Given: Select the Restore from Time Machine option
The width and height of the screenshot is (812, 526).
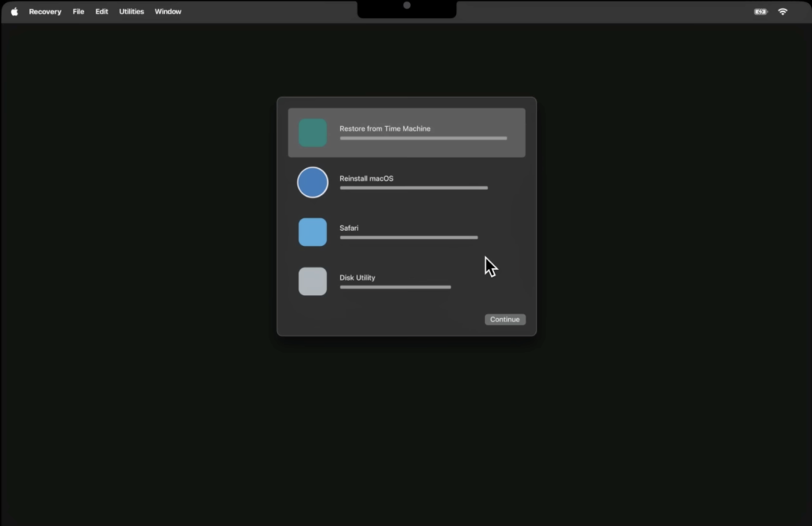Looking at the screenshot, I should [406, 132].
